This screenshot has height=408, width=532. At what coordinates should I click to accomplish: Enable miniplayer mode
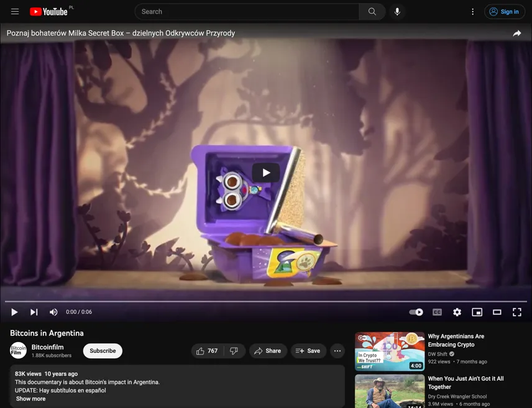pos(477,312)
